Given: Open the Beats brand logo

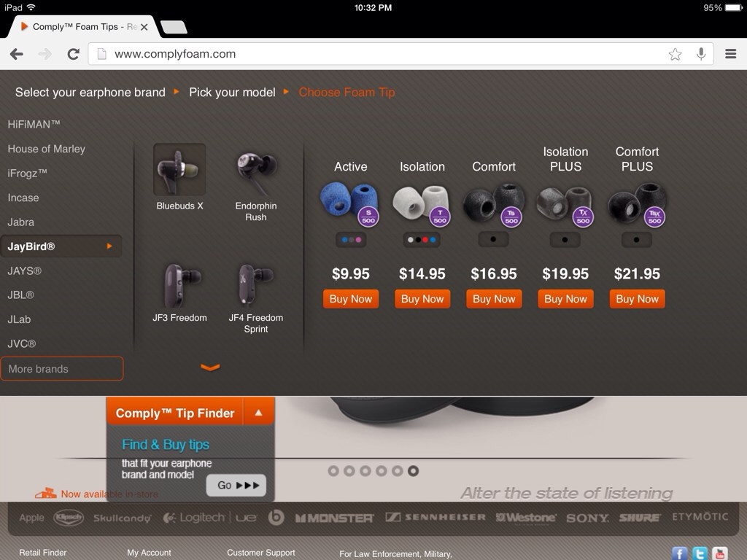Looking at the screenshot, I should point(276,518).
